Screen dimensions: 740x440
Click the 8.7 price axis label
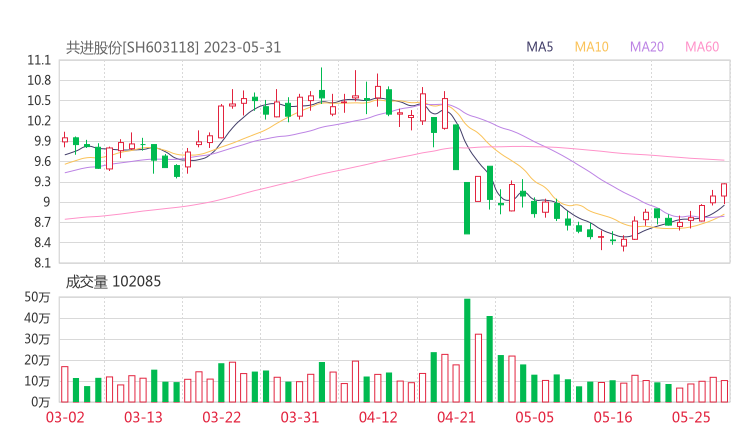[x=42, y=222]
